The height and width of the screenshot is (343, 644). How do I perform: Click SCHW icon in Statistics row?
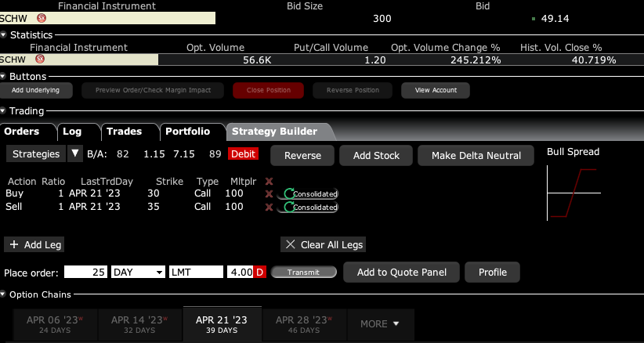coord(40,60)
